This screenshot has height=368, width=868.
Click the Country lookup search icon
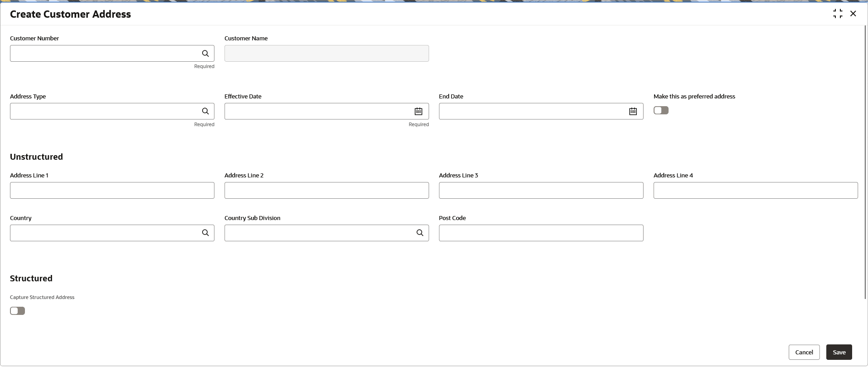(205, 233)
